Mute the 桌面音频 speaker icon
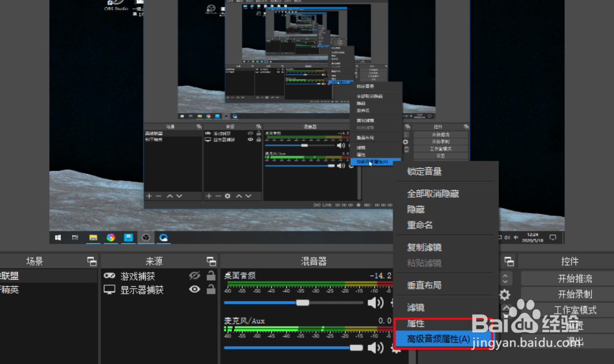The height and width of the screenshot is (364, 614). coord(375,303)
